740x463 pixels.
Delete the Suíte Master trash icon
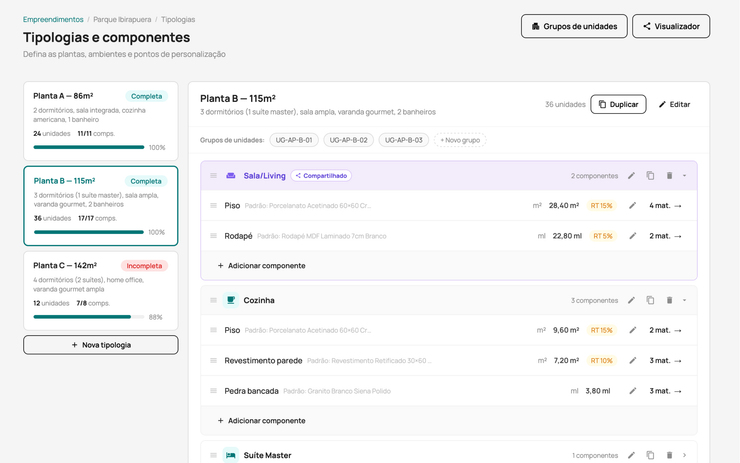pyautogui.click(x=669, y=455)
